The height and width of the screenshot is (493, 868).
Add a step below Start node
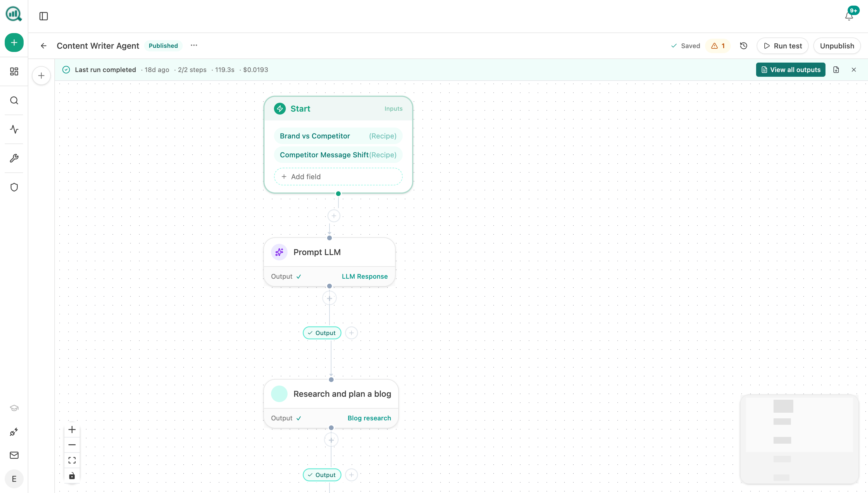point(333,216)
